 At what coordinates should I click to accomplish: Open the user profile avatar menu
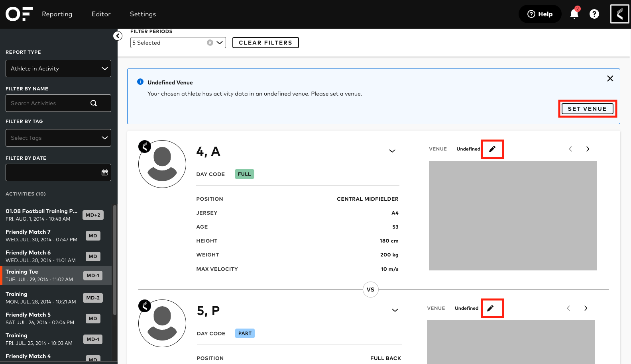point(619,14)
